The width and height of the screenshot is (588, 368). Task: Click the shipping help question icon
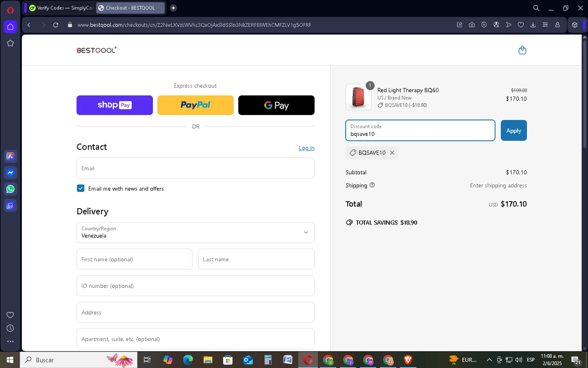click(372, 185)
